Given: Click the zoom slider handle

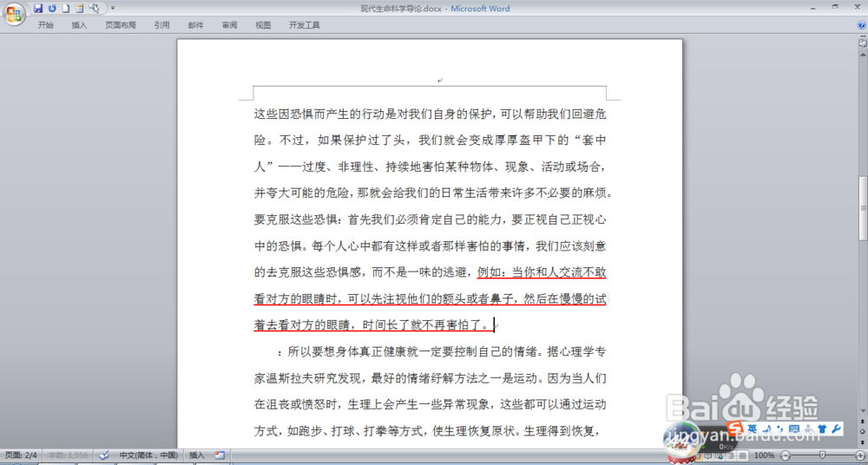Looking at the screenshot, I should click(x=822, y=455).
